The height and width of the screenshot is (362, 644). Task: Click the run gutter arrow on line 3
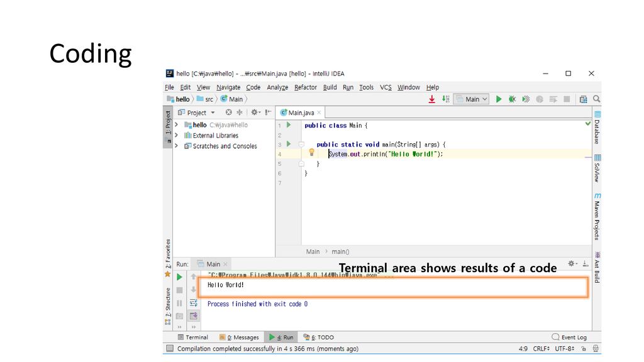289,144
